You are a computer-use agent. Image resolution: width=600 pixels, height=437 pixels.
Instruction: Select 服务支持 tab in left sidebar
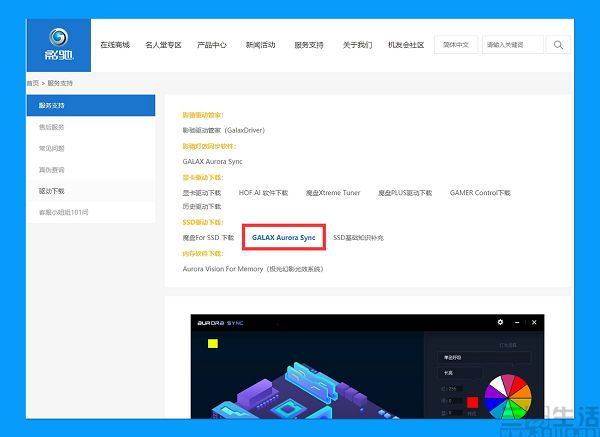(x=91, y=105)
